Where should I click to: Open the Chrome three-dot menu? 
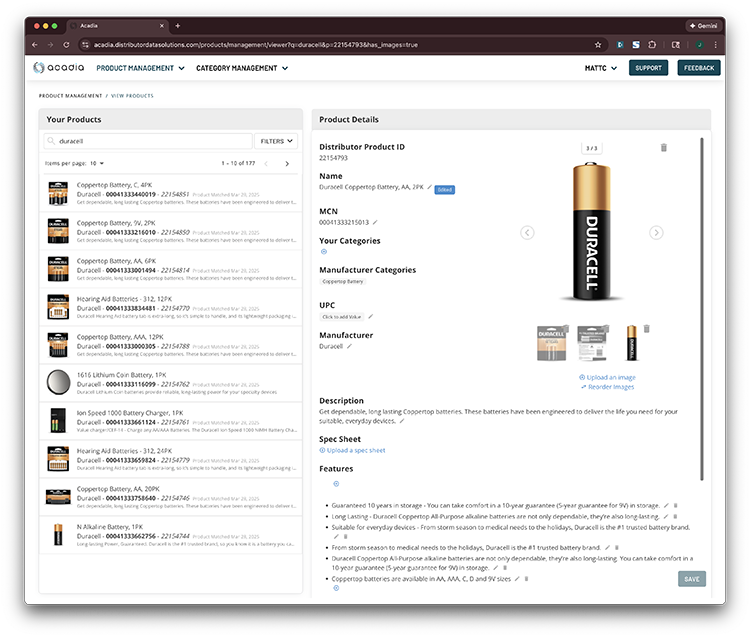(716, 44)
